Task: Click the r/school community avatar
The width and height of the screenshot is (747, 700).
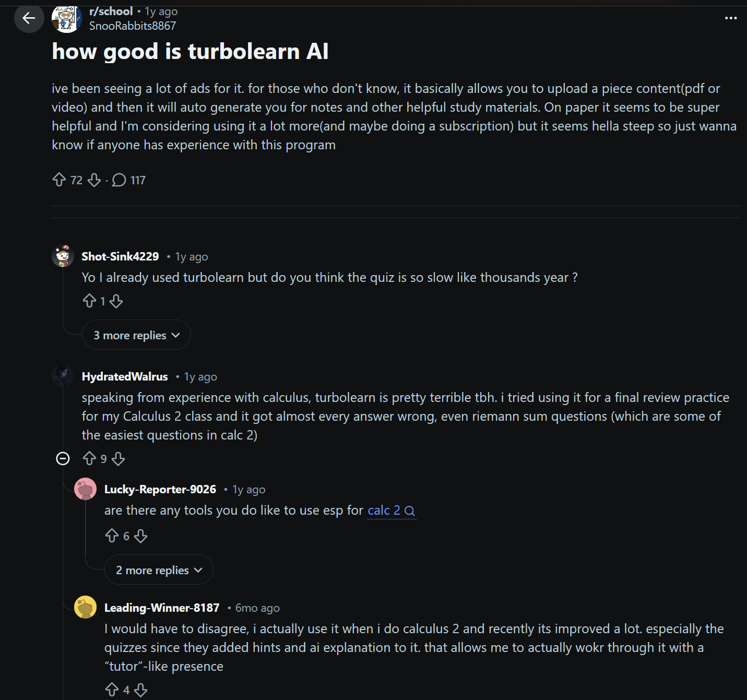Action: click(66, 18)
